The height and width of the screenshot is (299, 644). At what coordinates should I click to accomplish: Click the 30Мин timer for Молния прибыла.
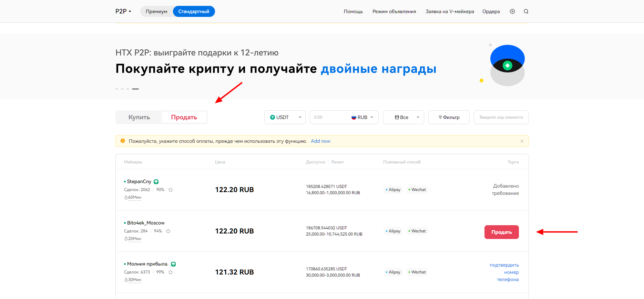click(x=133, y=280)
